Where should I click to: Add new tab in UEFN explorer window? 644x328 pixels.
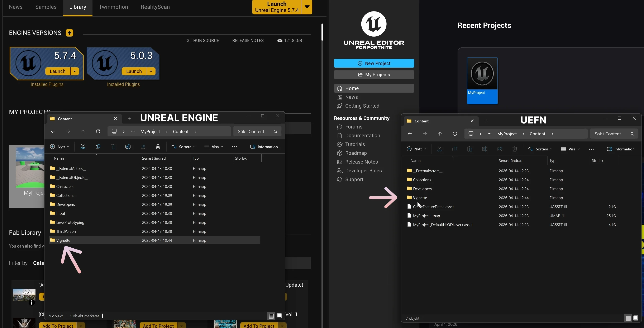[486, 121]
